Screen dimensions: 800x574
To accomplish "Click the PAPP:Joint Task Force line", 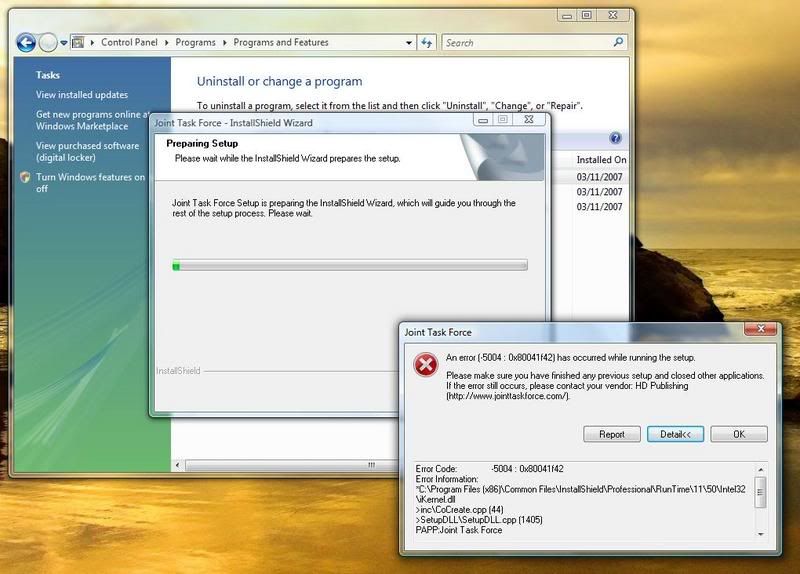I will click(459, 530).
